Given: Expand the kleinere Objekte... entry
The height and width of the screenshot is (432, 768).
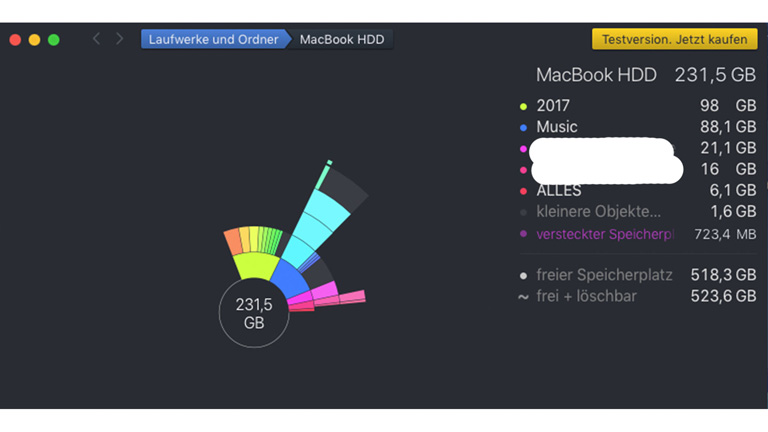Looking at the screenshot, I should (598, 211).
